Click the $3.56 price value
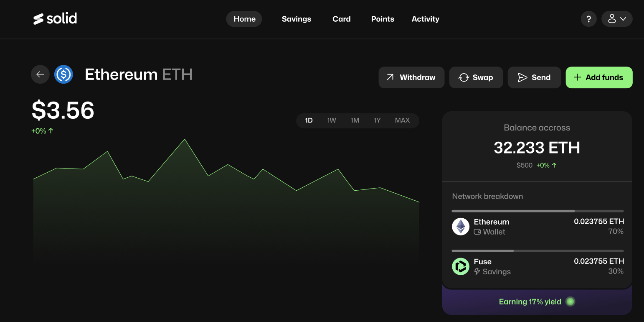The width and height of the screenshot is (644, 322). point(63,110)
